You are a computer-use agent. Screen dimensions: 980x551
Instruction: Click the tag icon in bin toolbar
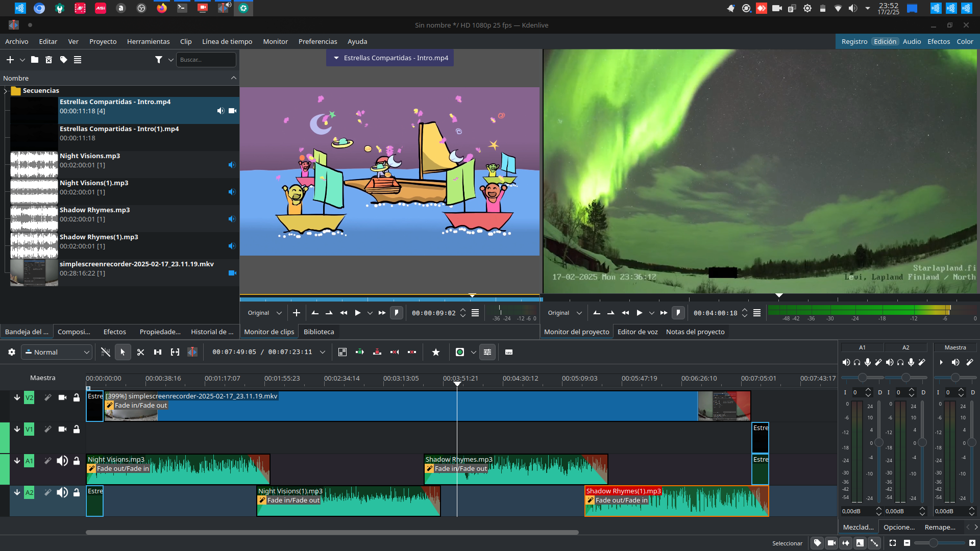pyautogui.click(x=63, y=60)
